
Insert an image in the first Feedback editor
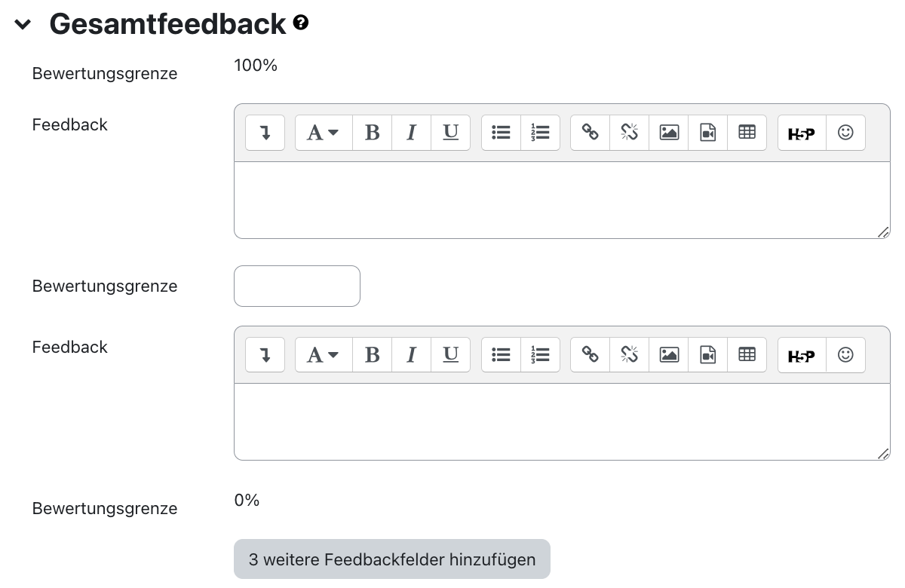pyautogui.click(x=668, y=132)
